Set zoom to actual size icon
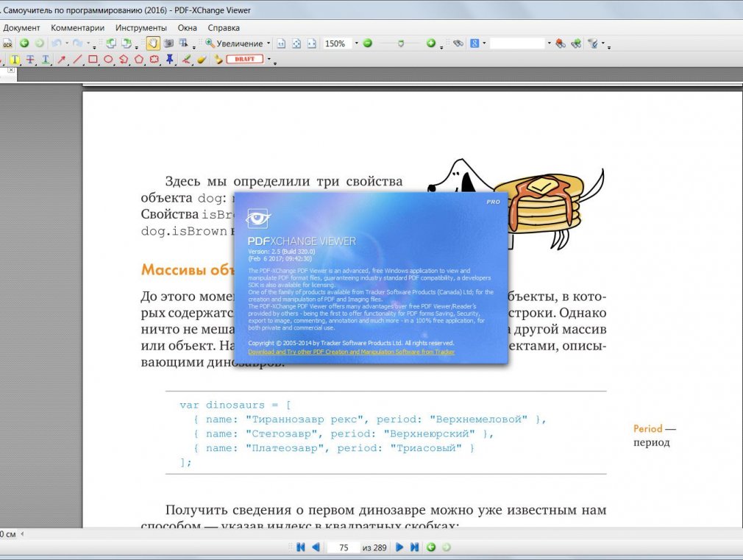The image size is (743, 560). point(281,43)
